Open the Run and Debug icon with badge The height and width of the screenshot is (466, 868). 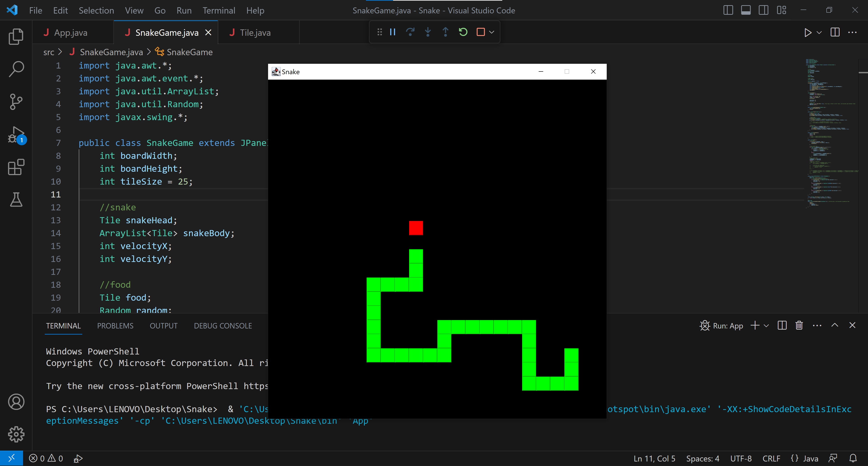16,135
